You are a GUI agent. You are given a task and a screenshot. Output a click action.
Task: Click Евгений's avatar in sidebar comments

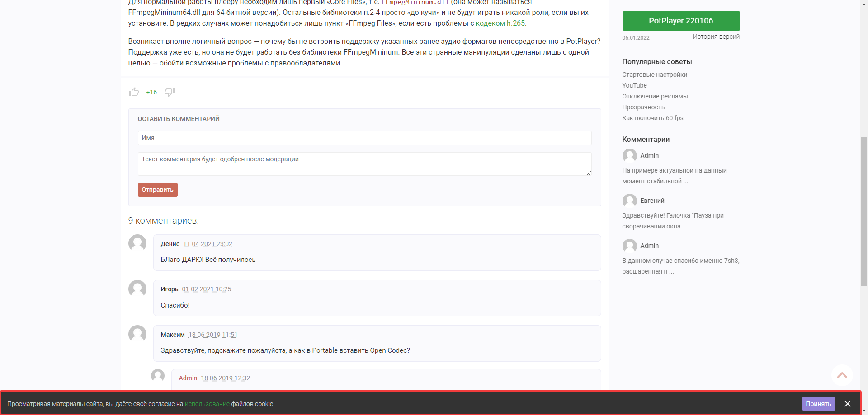click(x=629, y=201)
